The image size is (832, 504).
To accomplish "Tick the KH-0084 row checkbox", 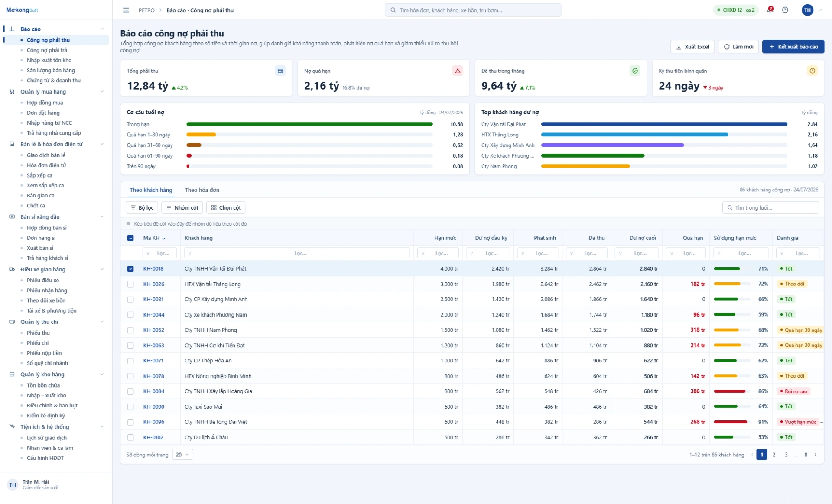I will click(130, 391).
